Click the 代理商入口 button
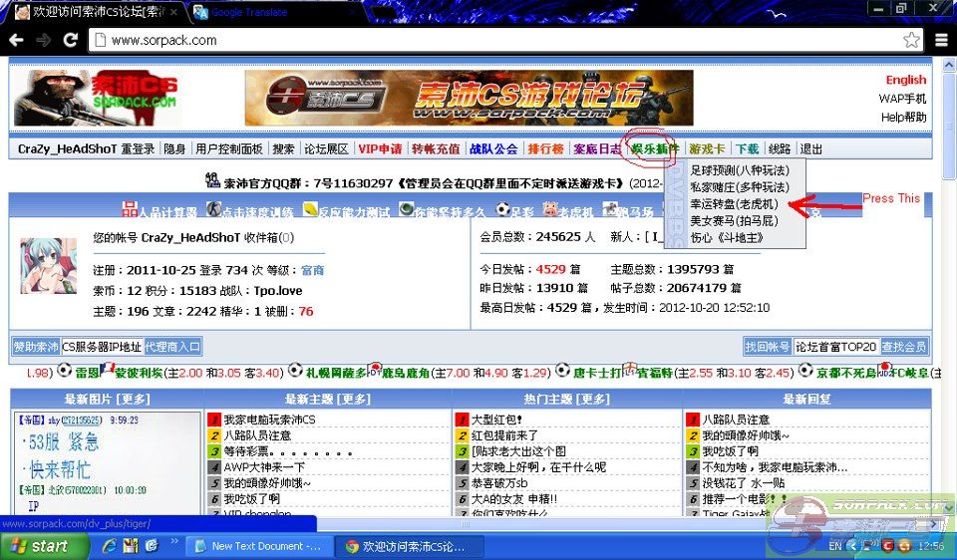The height and width of the screenshot is (560, 957). 172,347
